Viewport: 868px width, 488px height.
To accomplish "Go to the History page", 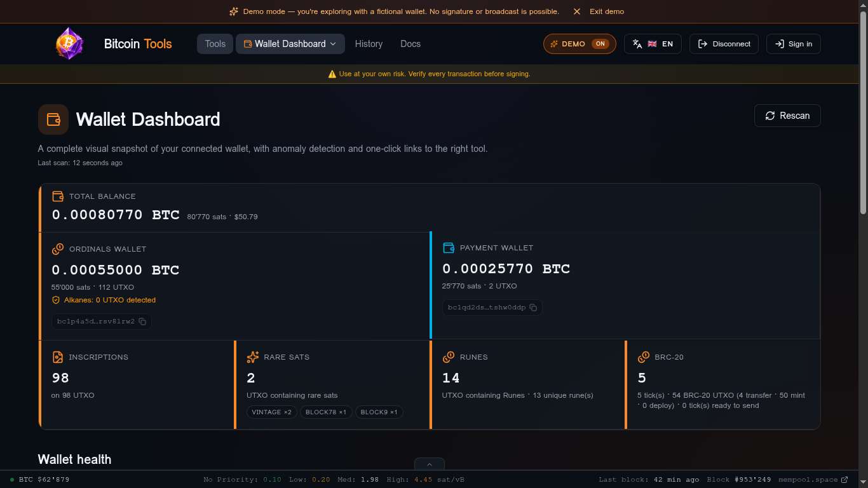I will [x=369, y=44].
